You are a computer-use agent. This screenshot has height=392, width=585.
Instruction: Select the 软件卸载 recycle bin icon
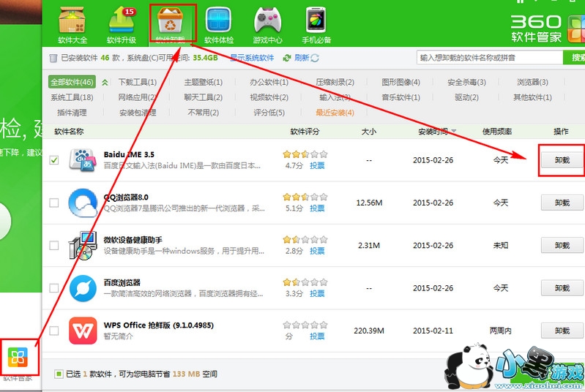(x=170, y=20)
